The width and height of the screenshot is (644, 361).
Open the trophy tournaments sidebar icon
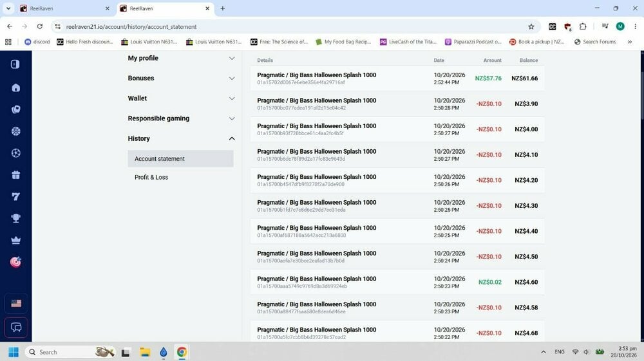[15, 218]
